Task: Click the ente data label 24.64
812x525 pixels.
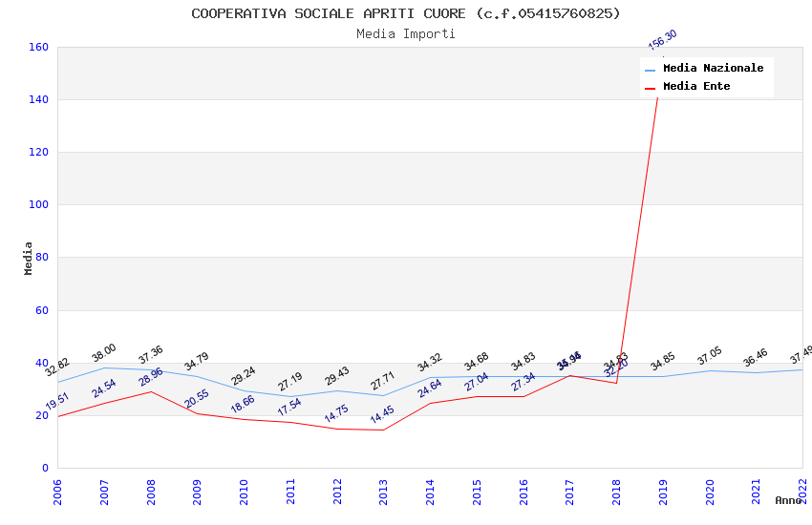Action: [x=429, y=388]
